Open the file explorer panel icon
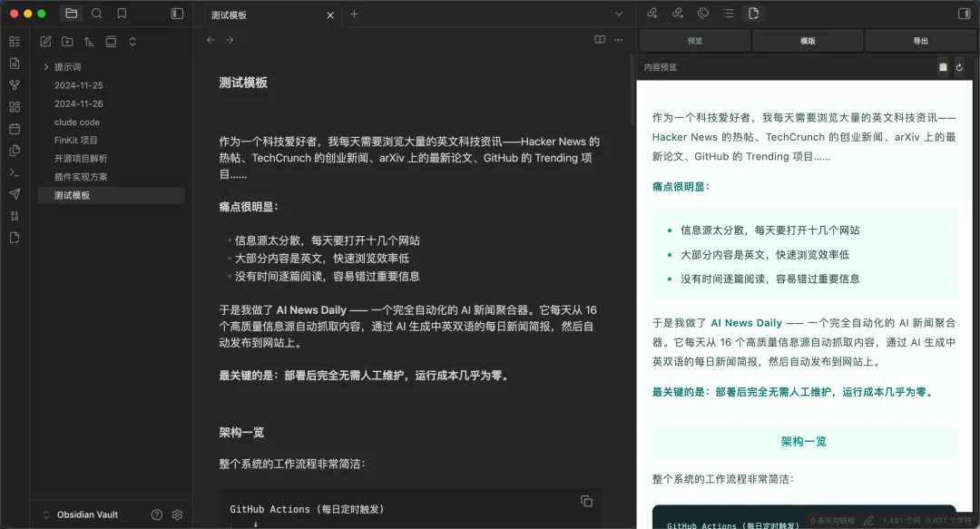The height and width of the screenshot is (529, 980). click(72, 13)
